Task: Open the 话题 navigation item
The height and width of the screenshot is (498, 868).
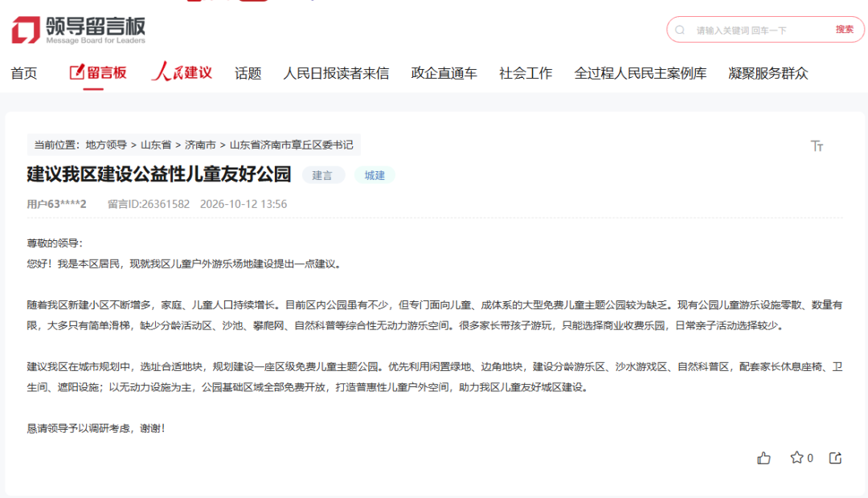Action: pyautogui.click(x=248, y=73)
